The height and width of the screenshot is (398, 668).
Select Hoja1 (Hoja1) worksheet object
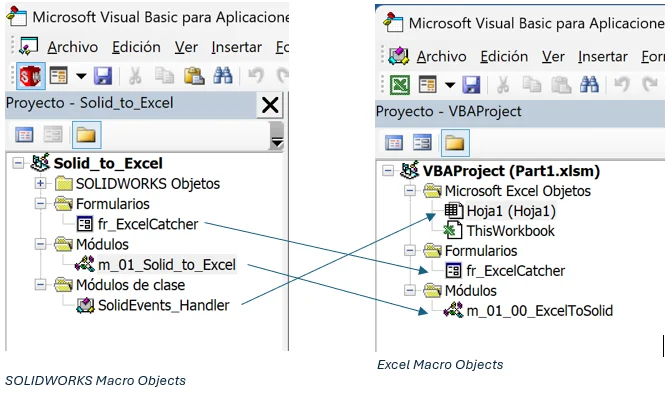point(511,211)
